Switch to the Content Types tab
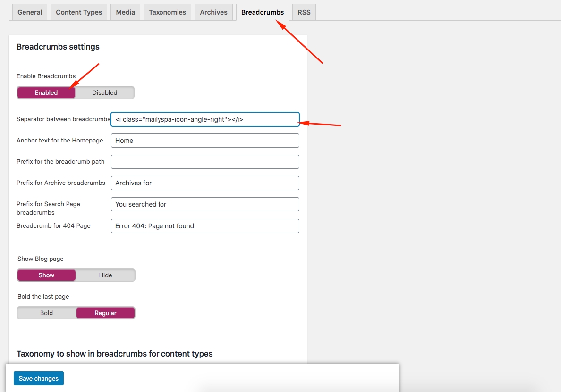This screenshot has height=392, width=561. click(x=79, y=12)
